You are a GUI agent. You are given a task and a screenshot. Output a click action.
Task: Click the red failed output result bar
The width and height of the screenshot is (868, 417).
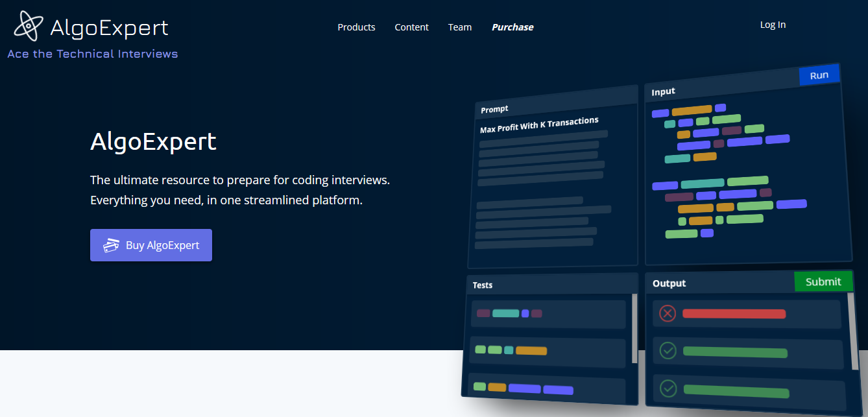(x=734, y=314)
